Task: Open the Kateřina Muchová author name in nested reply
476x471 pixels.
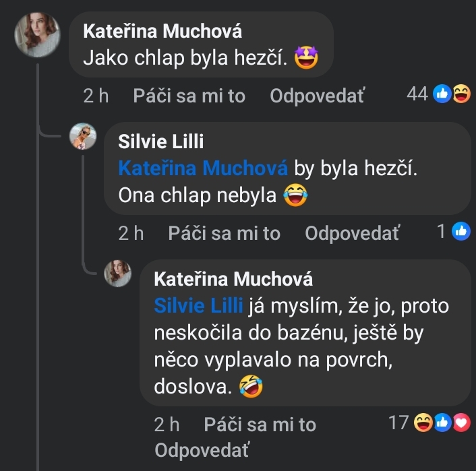Action: tap(233, 279)
